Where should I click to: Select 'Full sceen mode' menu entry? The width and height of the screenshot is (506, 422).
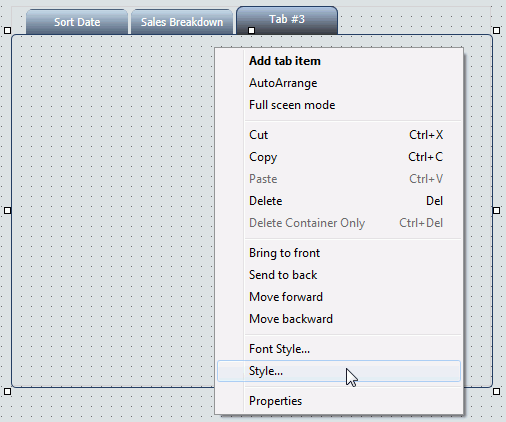[339, 105]
